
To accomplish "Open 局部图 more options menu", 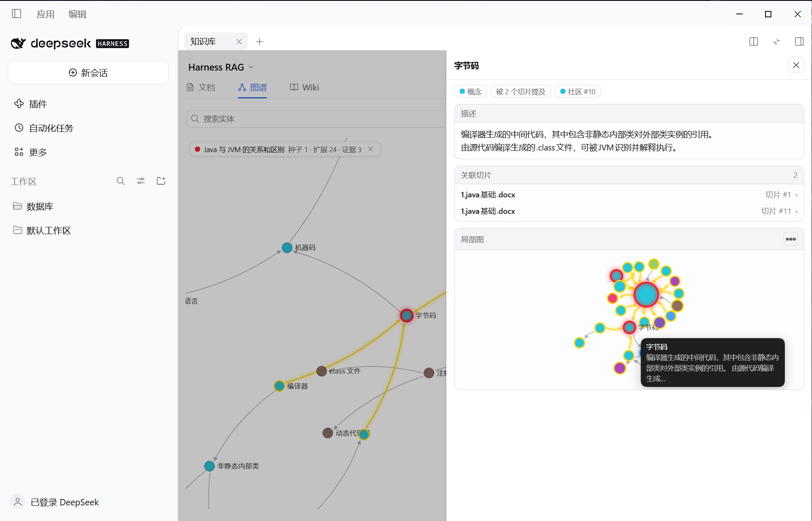I will [790, 239].
